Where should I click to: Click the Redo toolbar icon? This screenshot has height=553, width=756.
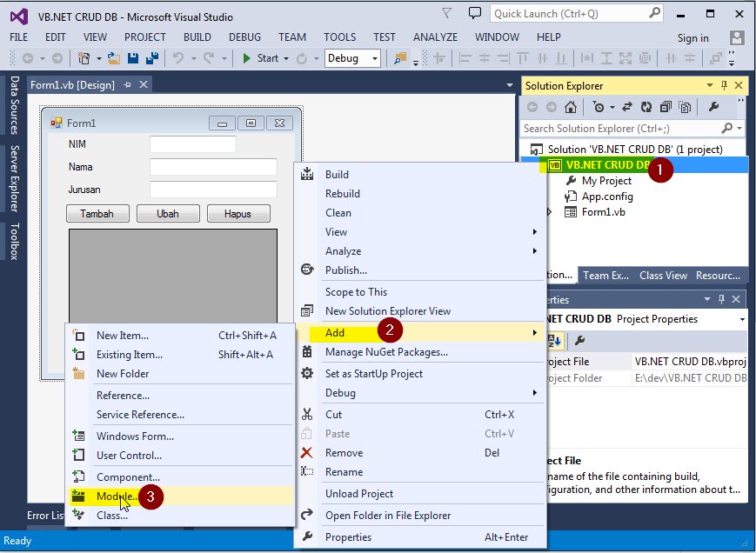(x=209, y=58)
